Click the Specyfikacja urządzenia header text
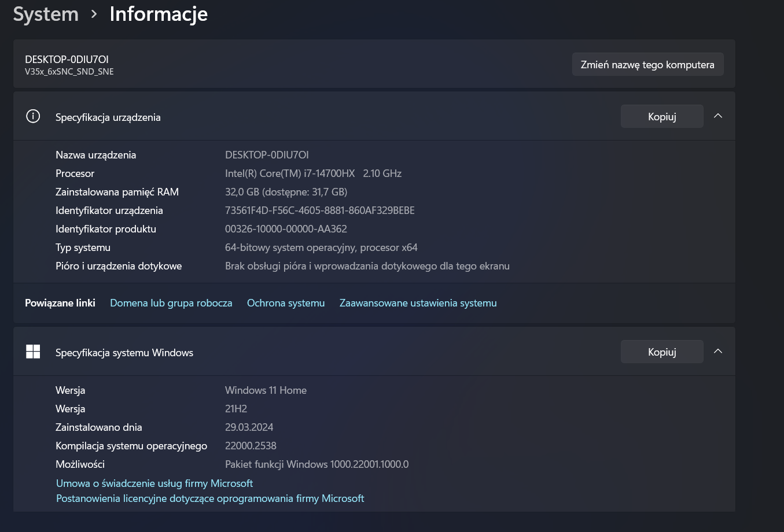 tap(108, 117)
